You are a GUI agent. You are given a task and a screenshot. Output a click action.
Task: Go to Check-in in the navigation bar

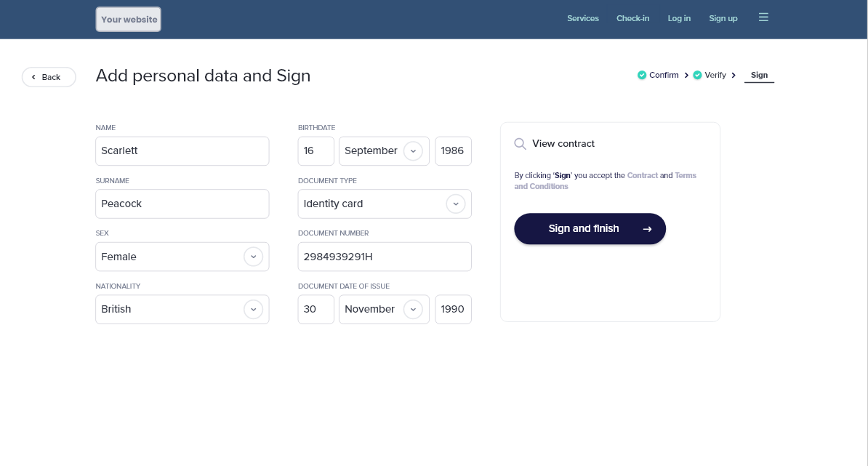click(x=633, y=18)
